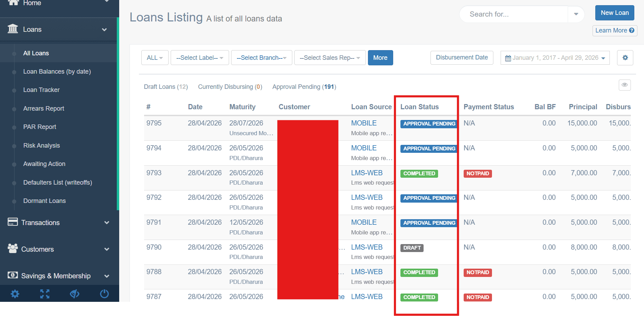Click the calendar icon in the date range

click(508, 58)
